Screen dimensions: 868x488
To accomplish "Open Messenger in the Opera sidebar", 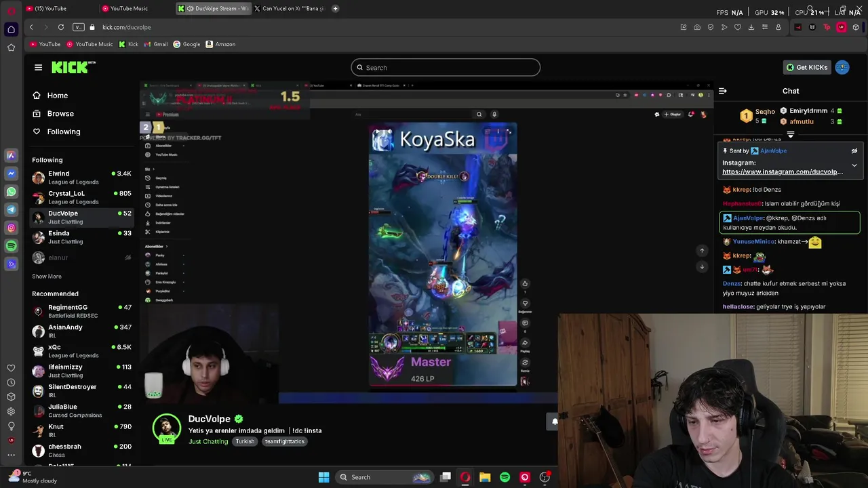I will (x=11, y=174).
